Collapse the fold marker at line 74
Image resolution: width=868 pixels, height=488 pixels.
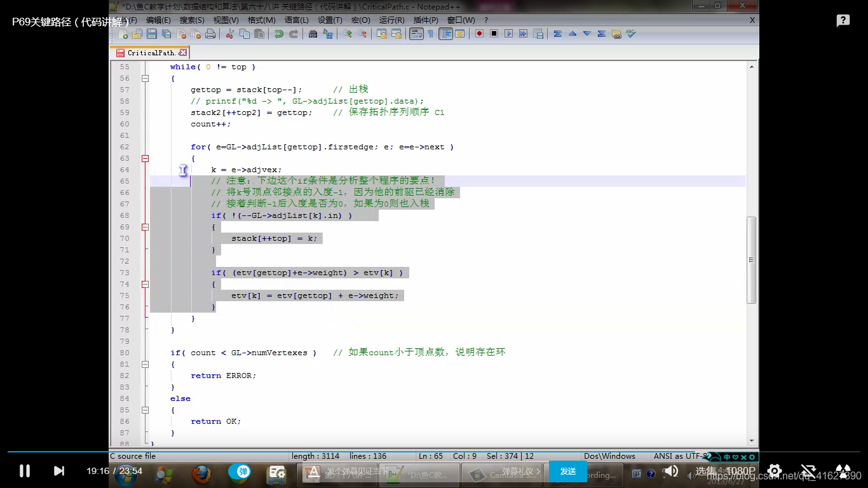point(145,284)
